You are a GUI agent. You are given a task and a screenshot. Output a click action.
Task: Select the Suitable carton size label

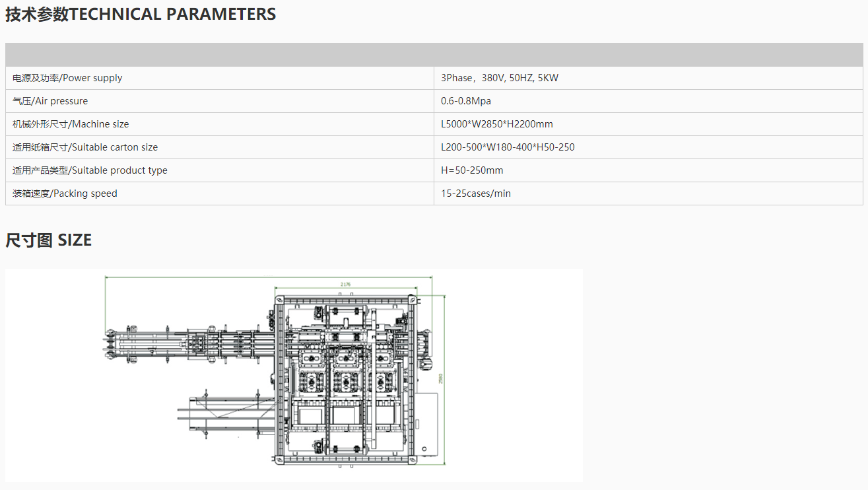[85, 147]
